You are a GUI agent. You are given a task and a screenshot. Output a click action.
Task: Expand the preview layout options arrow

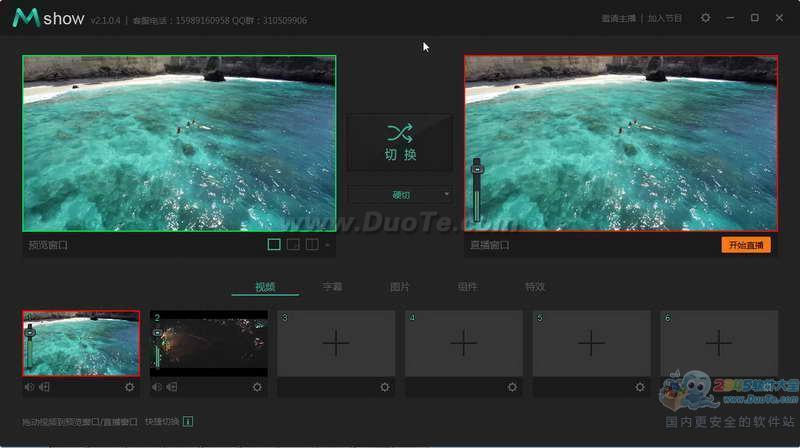pos(327,245)
